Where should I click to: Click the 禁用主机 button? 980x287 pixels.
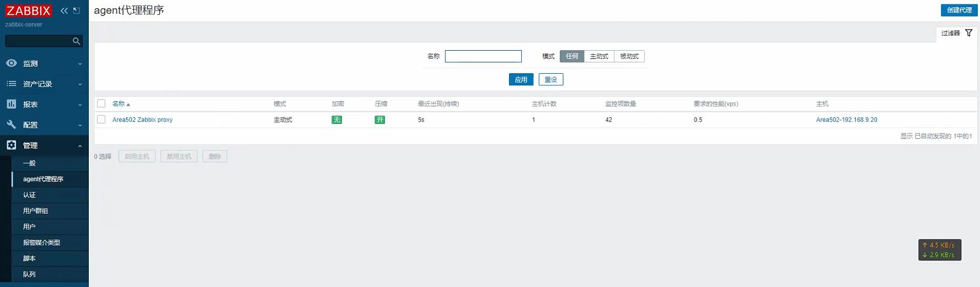click(x=179, y=156)
